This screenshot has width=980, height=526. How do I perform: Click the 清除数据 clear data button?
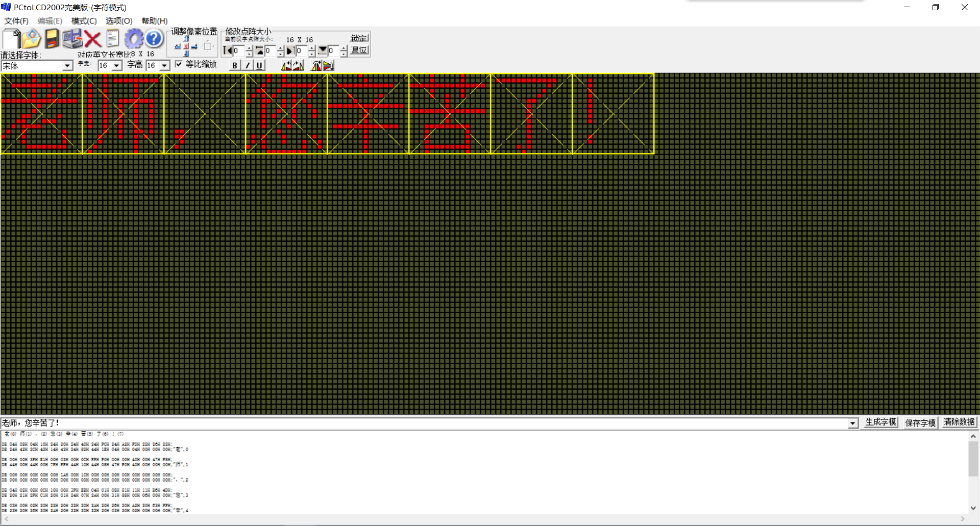click(x=960, y=422)
